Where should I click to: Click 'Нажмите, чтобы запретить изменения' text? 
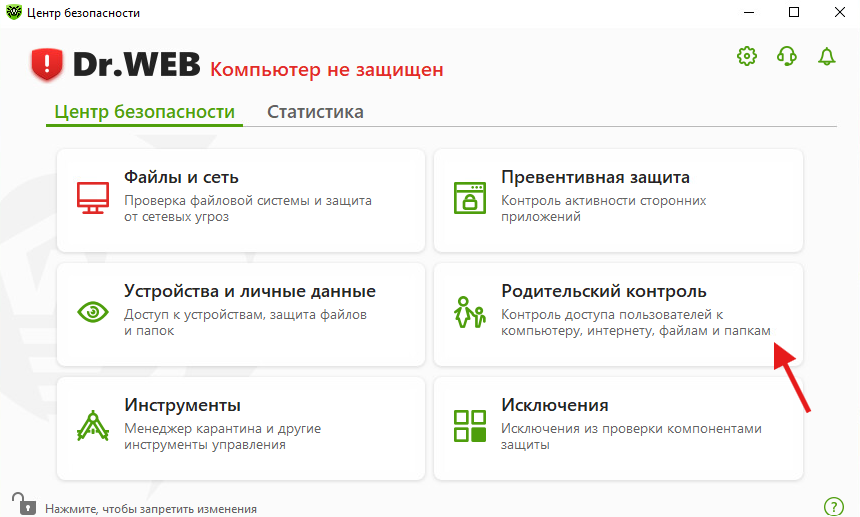tap(151, 509)
